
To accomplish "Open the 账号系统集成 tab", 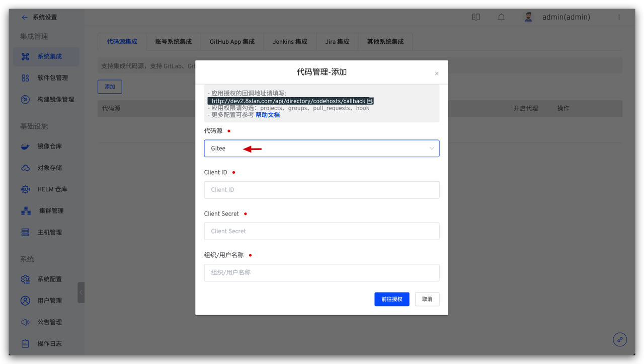I will point(174,42).
